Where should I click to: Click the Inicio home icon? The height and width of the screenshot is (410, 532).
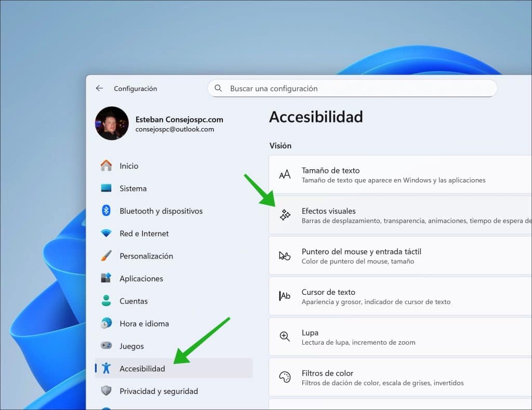coord(106,166)
